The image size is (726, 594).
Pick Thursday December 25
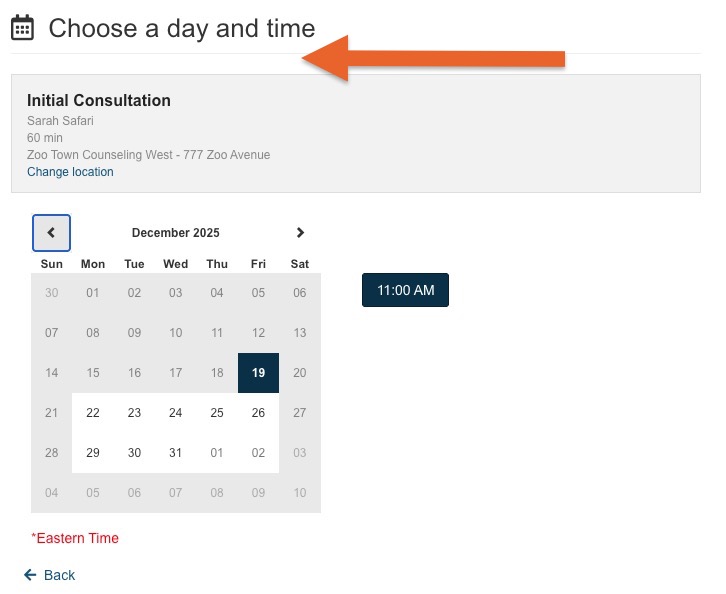(x=217, y=413)
